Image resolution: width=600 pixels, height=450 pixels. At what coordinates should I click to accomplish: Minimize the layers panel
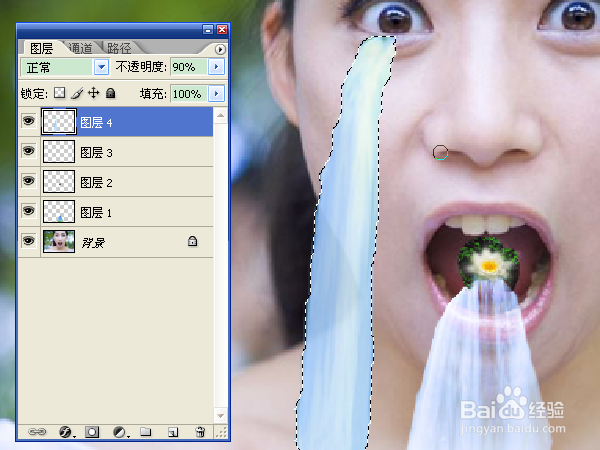pos(208,29)
